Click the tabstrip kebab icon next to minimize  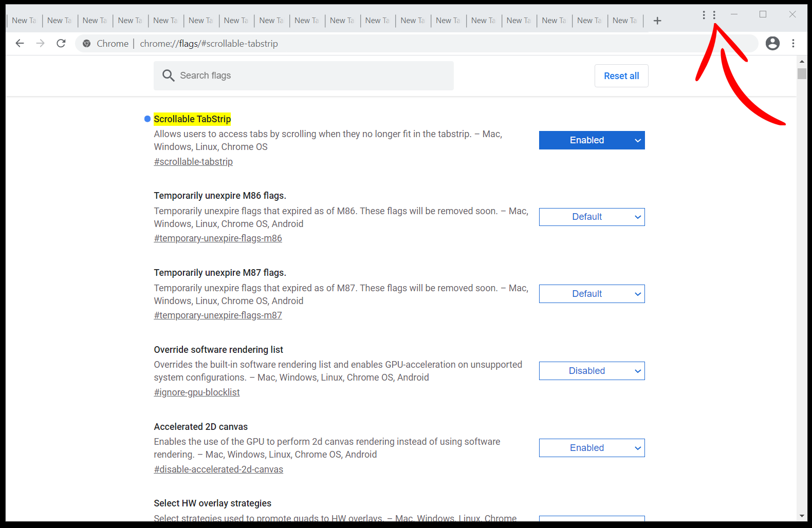[x=714, y=15]
